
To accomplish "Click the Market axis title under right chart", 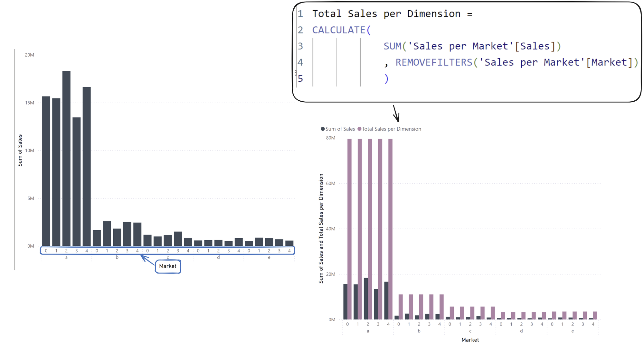I will click(x=470, y=340).
